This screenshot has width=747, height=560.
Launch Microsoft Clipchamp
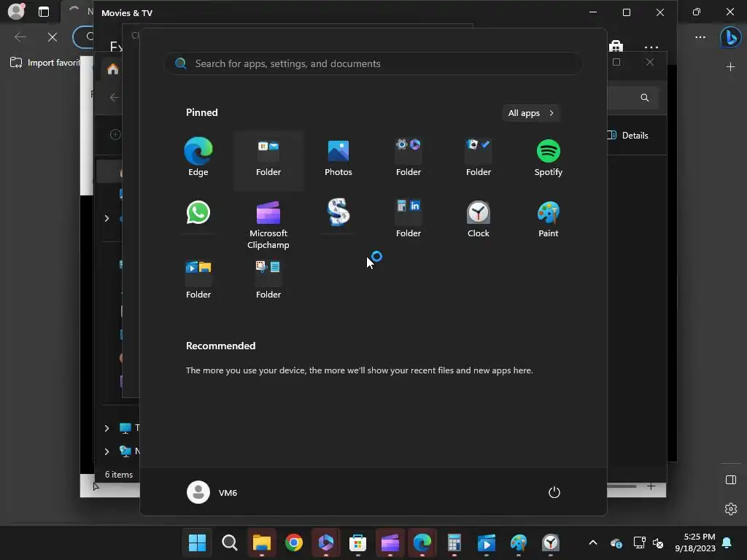(x=268, y=225)
